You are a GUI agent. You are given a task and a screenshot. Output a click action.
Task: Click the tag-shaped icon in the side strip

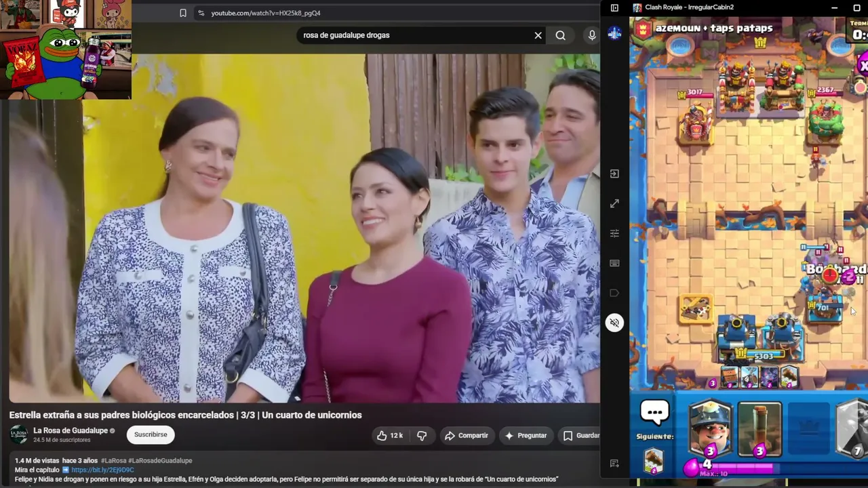(x=614, y=293)
